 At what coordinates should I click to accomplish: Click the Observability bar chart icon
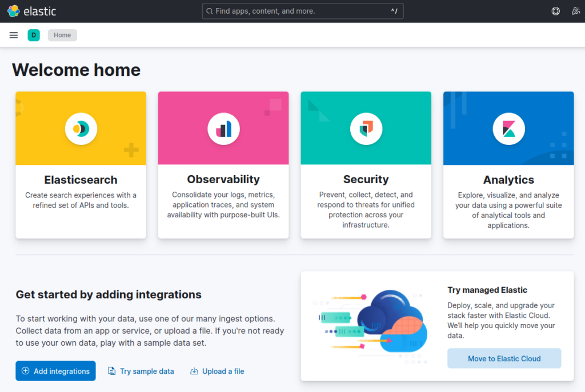pyautogui.click(x=223, y=129)
